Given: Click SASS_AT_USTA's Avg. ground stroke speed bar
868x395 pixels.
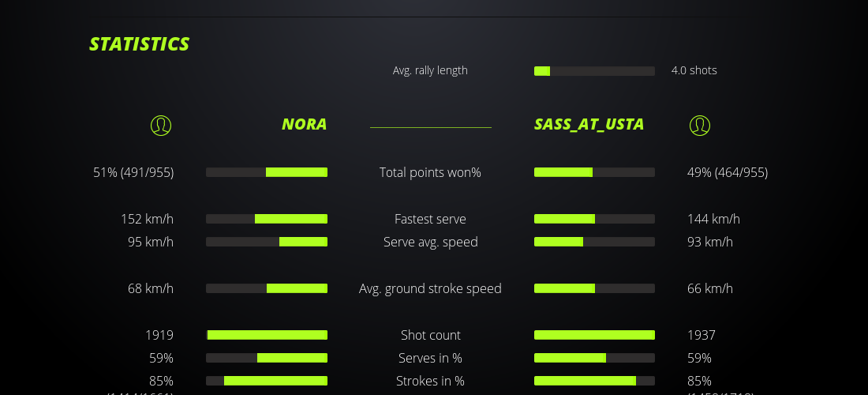Looking at the screenshot, I should pos(594,288).
